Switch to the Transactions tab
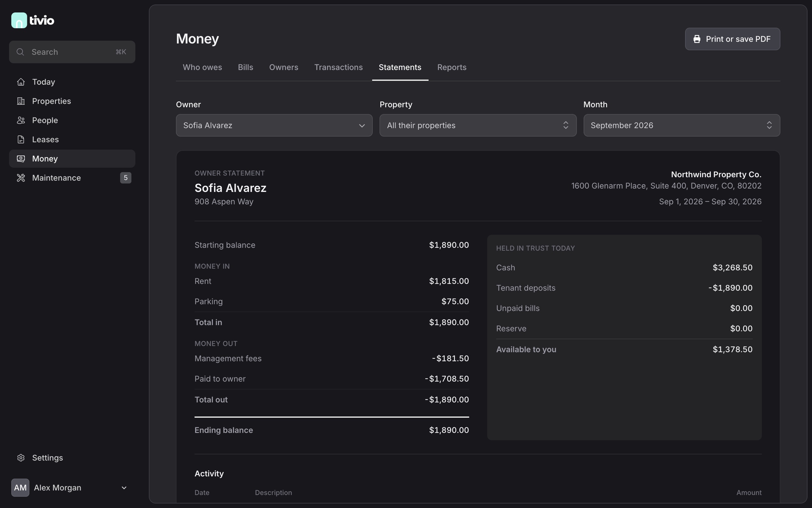 (x=338, y=67)
